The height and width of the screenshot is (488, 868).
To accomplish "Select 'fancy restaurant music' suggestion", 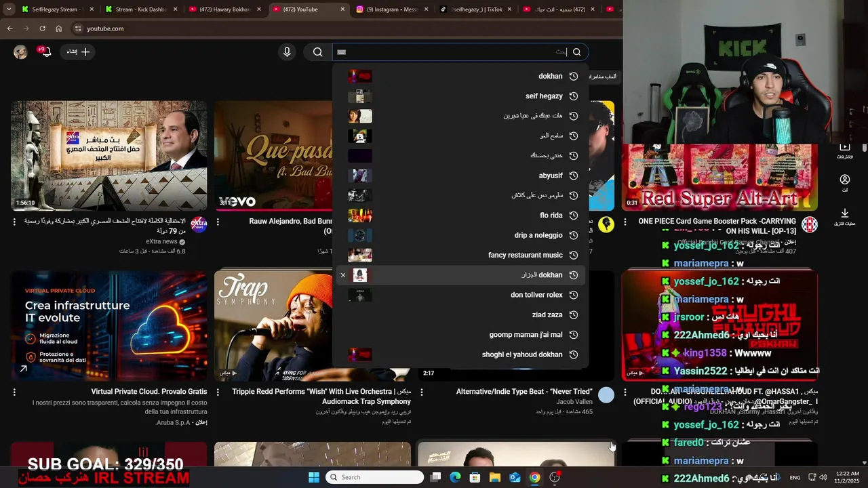I will (x=461, y=255).
